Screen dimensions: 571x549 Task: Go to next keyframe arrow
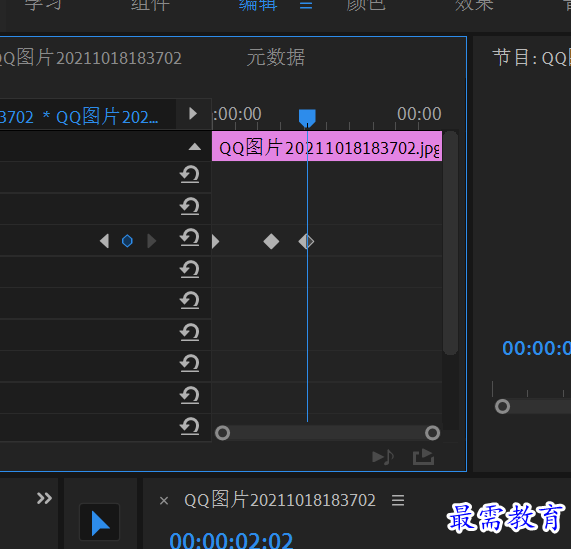click(x=151, y=241)
